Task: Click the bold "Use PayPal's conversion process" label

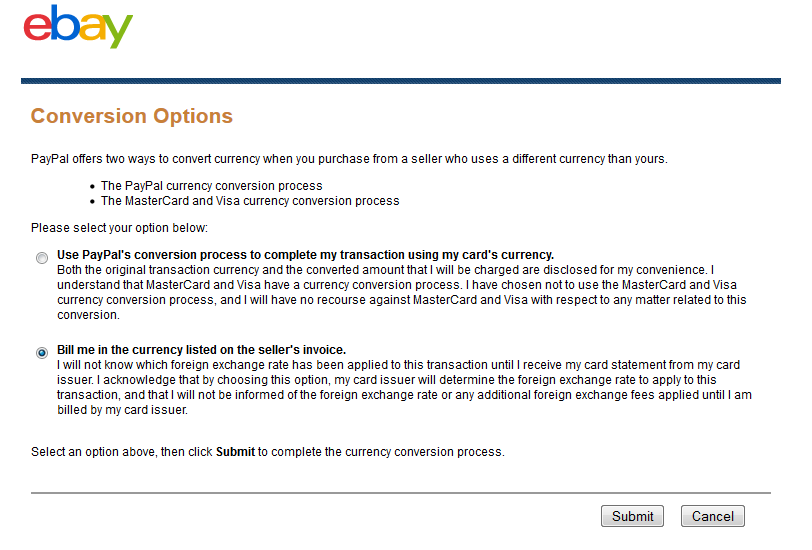Action: (x=305, y=255)
